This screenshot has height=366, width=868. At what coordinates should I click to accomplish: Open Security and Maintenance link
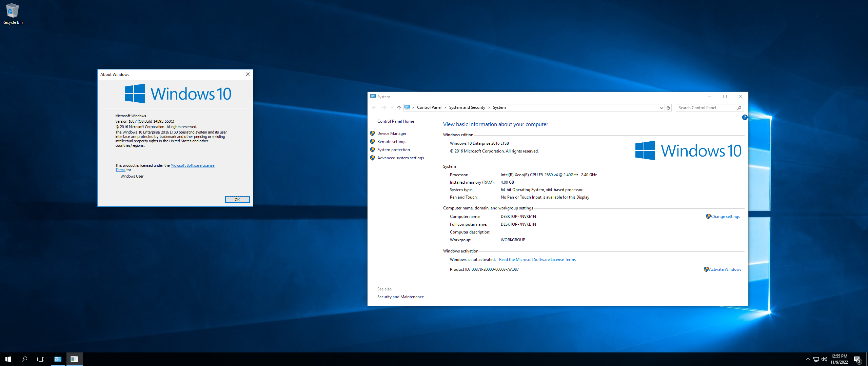coord(400,297)
